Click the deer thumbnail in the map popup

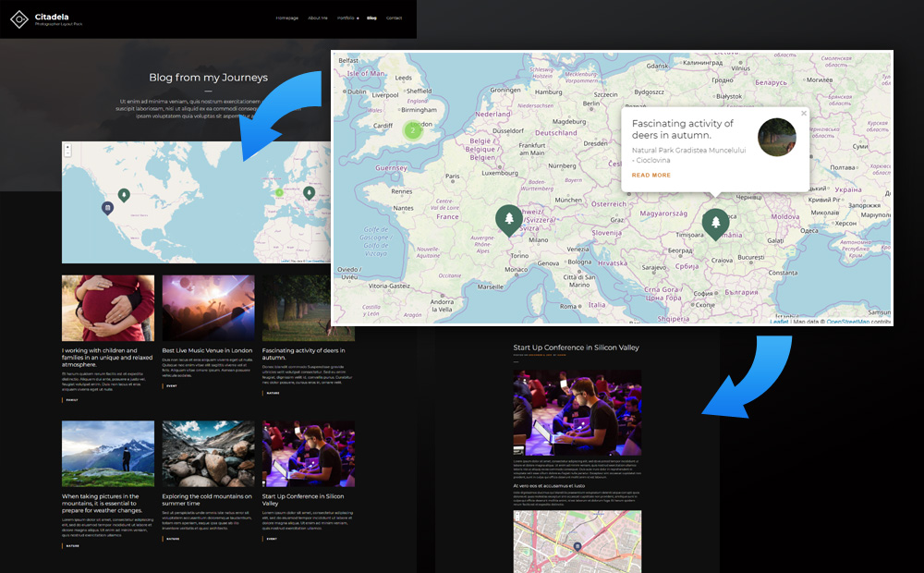776,138
